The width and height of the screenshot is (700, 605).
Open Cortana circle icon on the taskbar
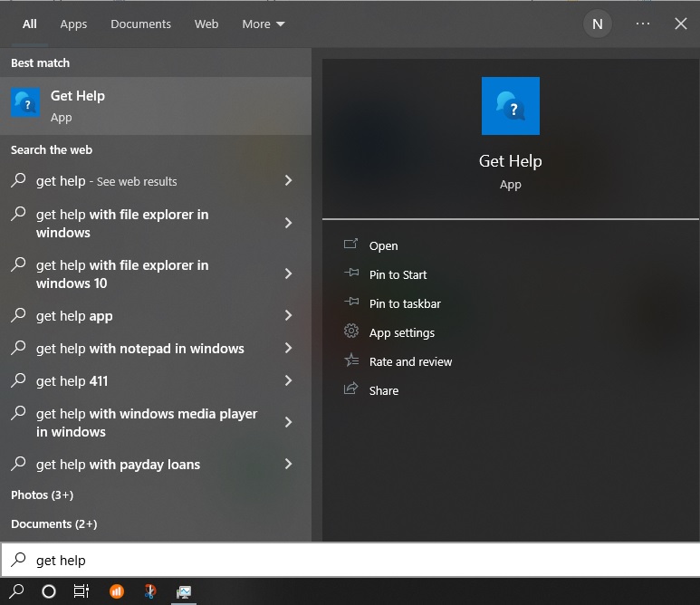click(49, 591)
